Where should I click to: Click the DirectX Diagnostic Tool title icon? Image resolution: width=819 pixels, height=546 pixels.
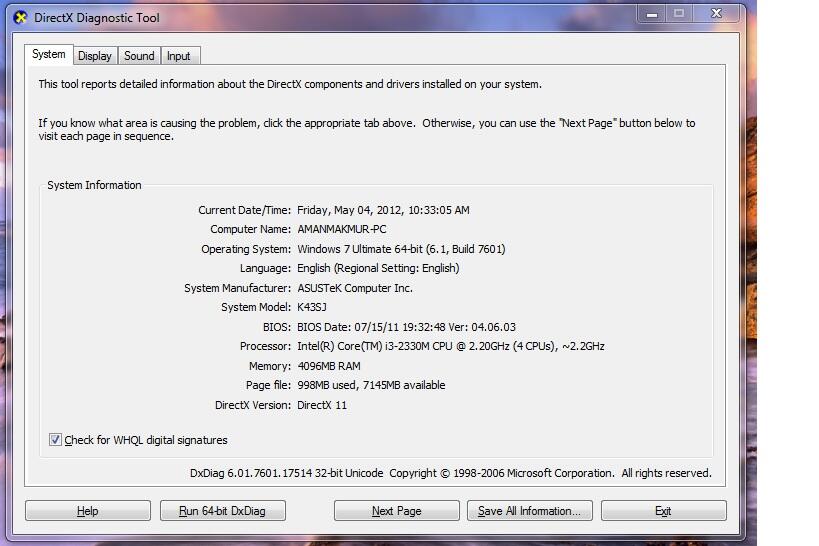(20, 17)
